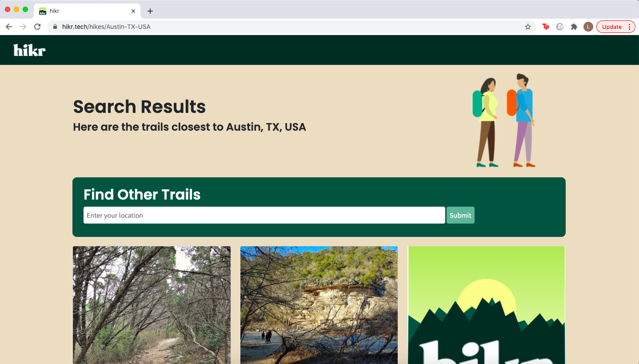Image resolution: width=639 pixels, height=364 pixels.
Task: Bookmark this page with star icon
Action: (x=528, y=27)
